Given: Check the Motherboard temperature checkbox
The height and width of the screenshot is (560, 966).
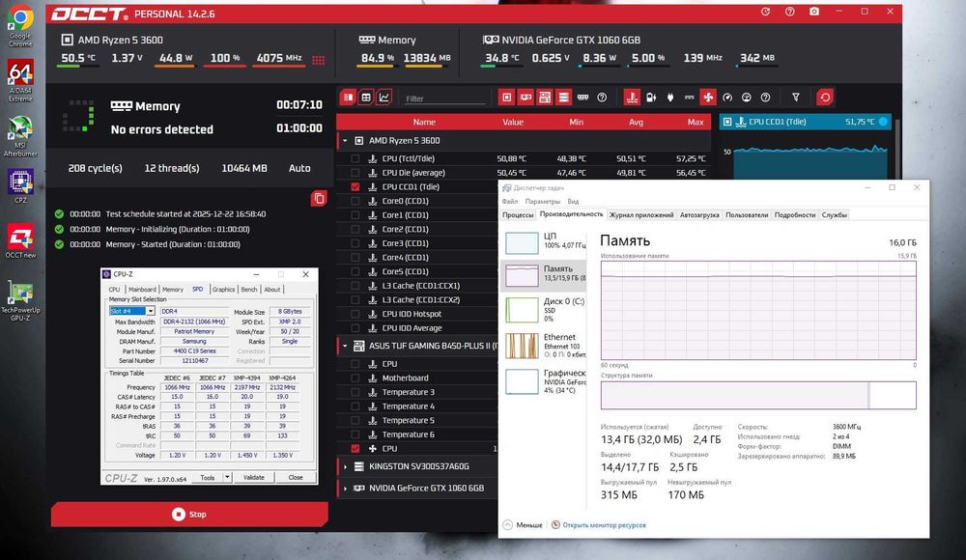Looking at the screenshot, I should point(355,378).
